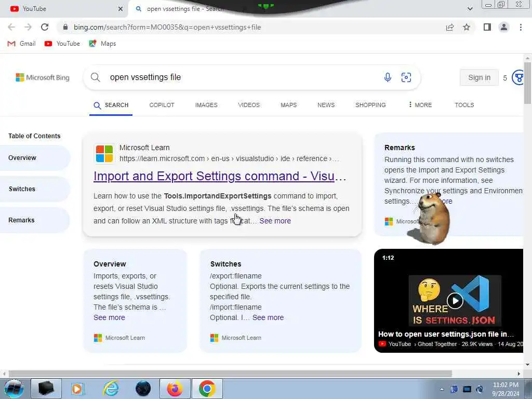This screenshot has width=532, height=399.
Task: Open the dark globe taskbar icon
Action: click(143, 389)
